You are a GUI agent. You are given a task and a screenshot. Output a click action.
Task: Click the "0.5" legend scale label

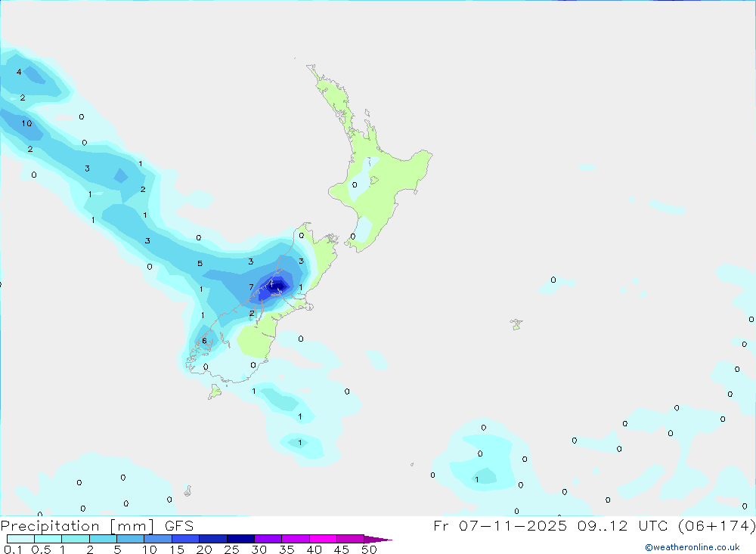(41, 549)
